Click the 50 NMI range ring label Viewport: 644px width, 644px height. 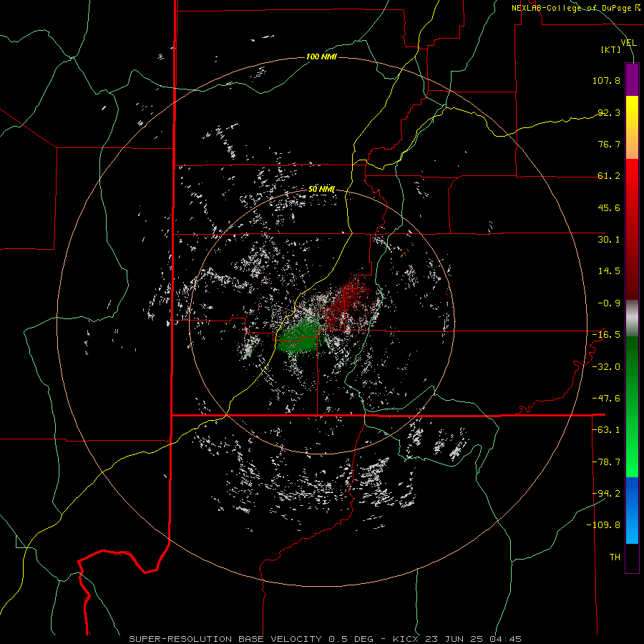coord(321,190)
